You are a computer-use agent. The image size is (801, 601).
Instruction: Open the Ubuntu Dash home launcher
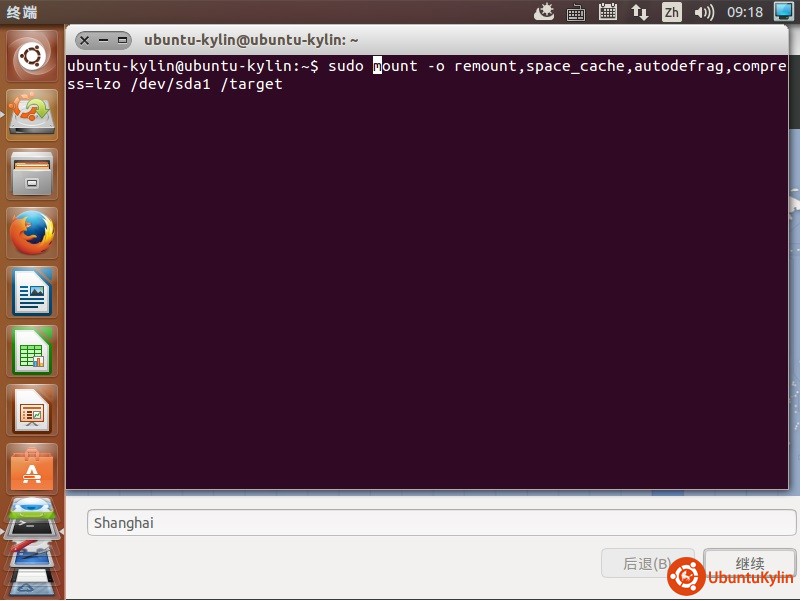point(32,56)
